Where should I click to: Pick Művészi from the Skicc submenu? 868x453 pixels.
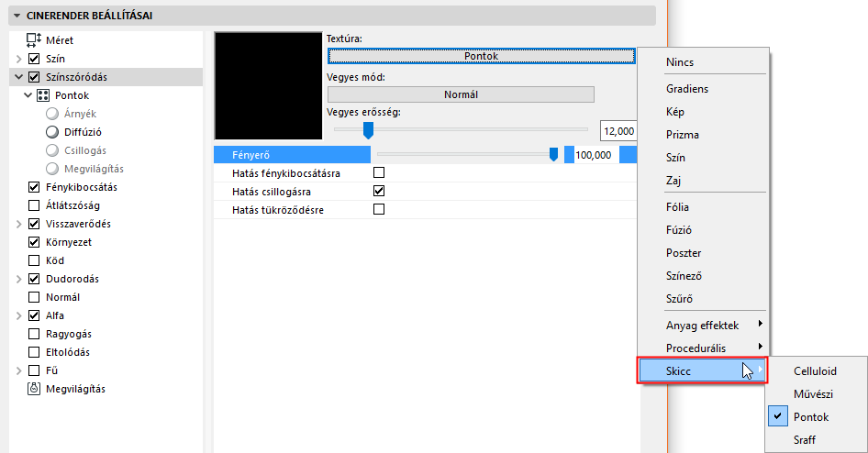click(x=816, y=394)
